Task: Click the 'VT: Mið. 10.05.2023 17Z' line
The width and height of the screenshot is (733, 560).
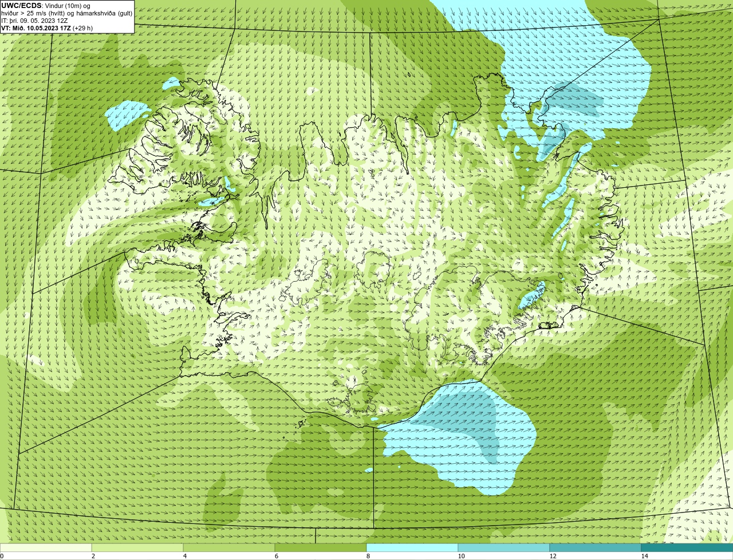Action: click(47, 27)
